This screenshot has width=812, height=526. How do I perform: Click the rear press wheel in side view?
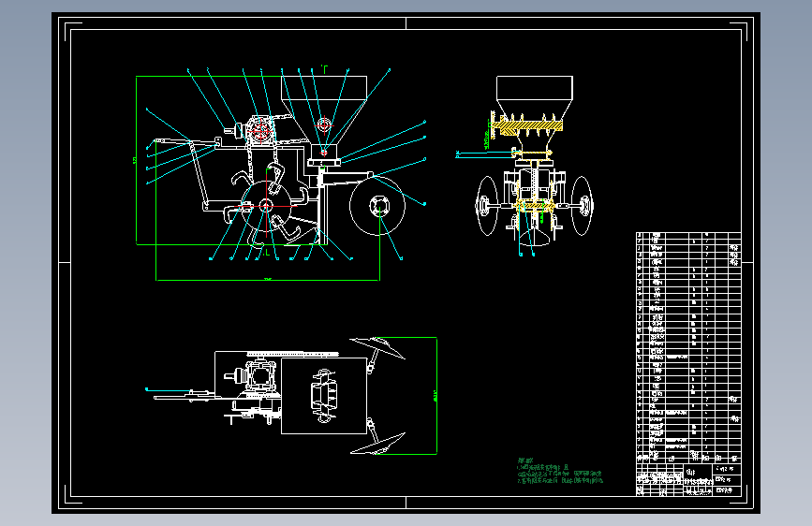pos(377,206)
